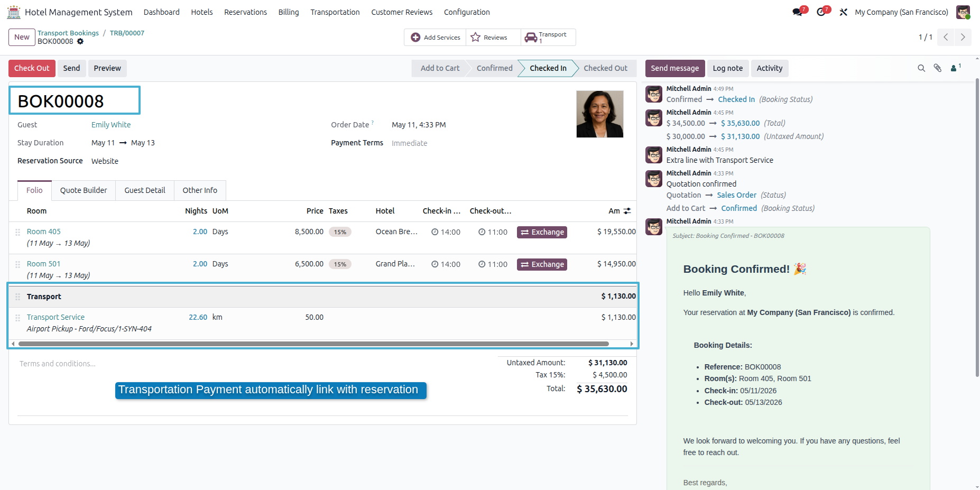Image resolution: width=980 pixels, height=490 pixels.
Task: Click the red Check Out button
Action: click(x=32, y=68)
